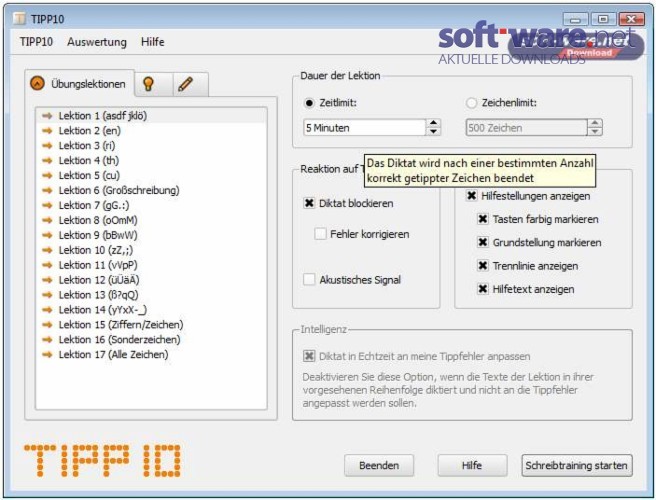Select Lektion 6 (Großschreibung)
The image size is (656, 500).
tap(151, 190)
